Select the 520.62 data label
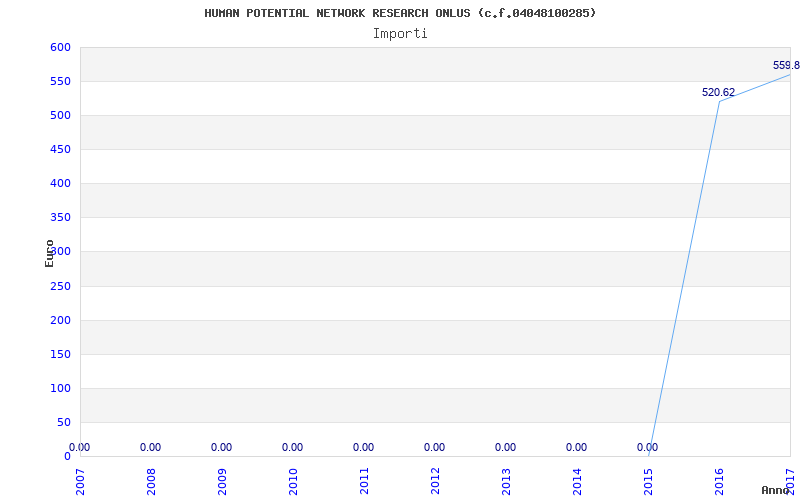 pyautogui.click(x=718, y=92)
